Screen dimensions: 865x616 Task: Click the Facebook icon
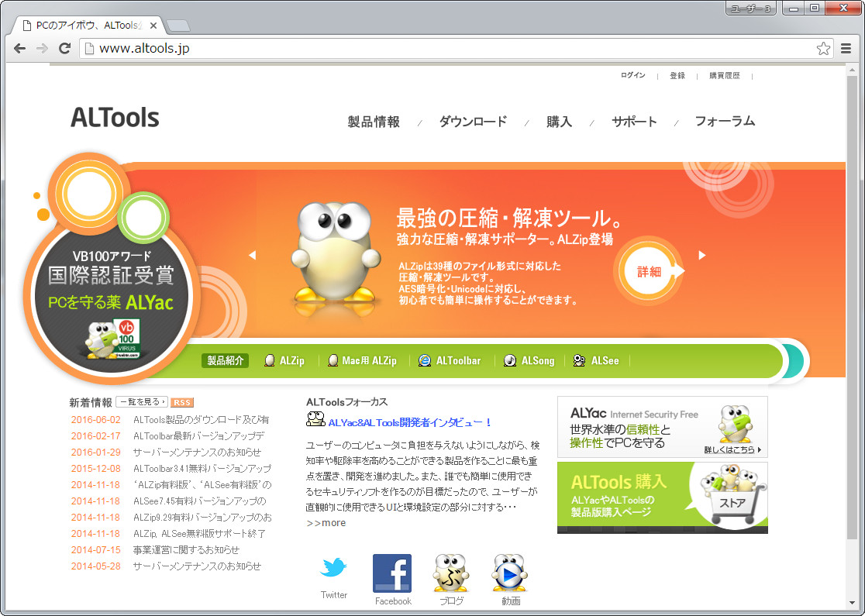pyautogui.click(x=392, y=571)
